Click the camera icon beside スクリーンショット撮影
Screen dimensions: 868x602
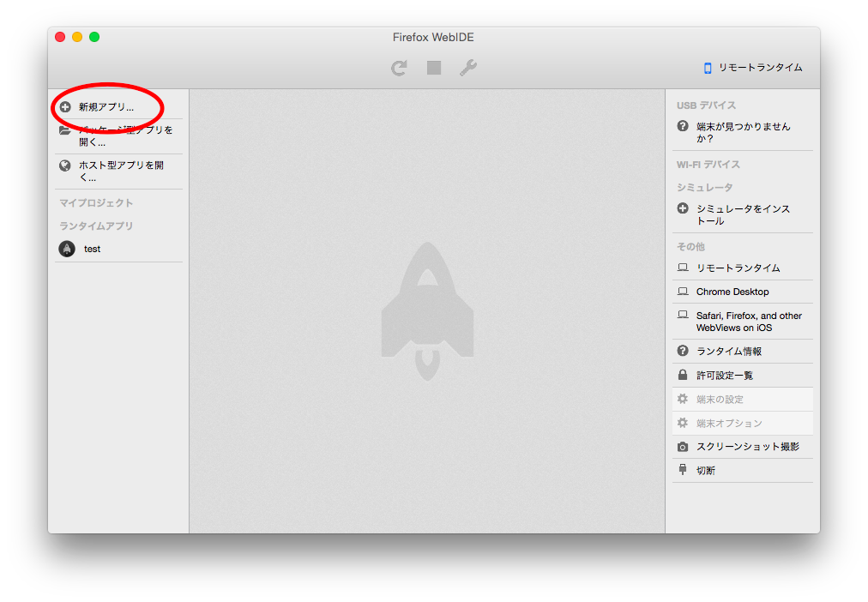click(683, 447)
